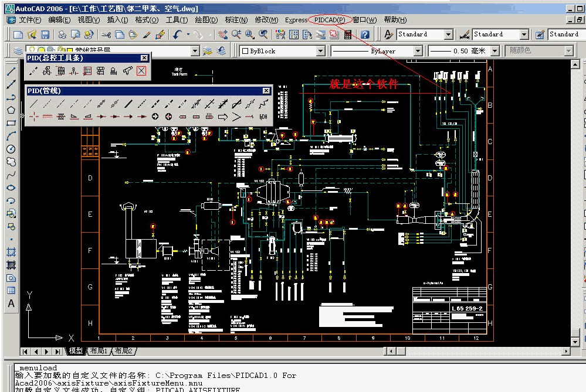Open the ByLayer linetype dropdown

418,51
